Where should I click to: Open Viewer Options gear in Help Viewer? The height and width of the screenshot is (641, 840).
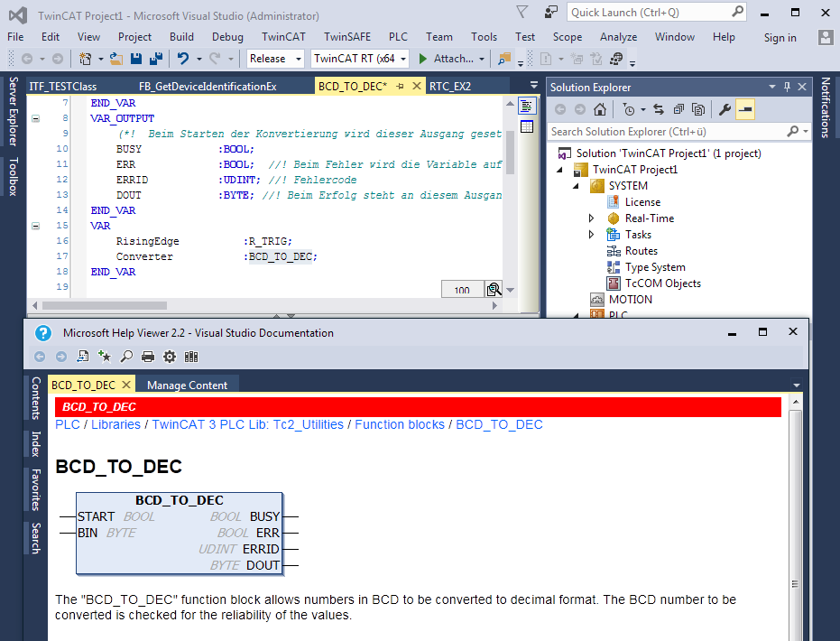click(x=170, y=357)
